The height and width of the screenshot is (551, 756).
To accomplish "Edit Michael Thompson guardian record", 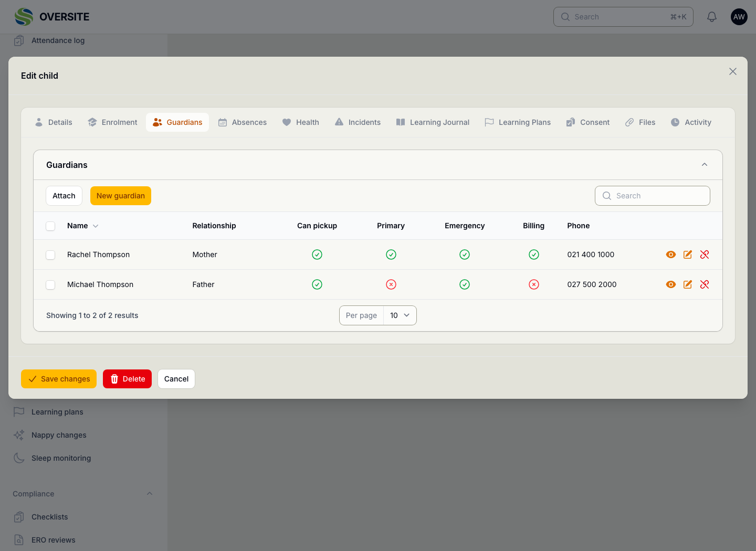I will tap(688, 284).
